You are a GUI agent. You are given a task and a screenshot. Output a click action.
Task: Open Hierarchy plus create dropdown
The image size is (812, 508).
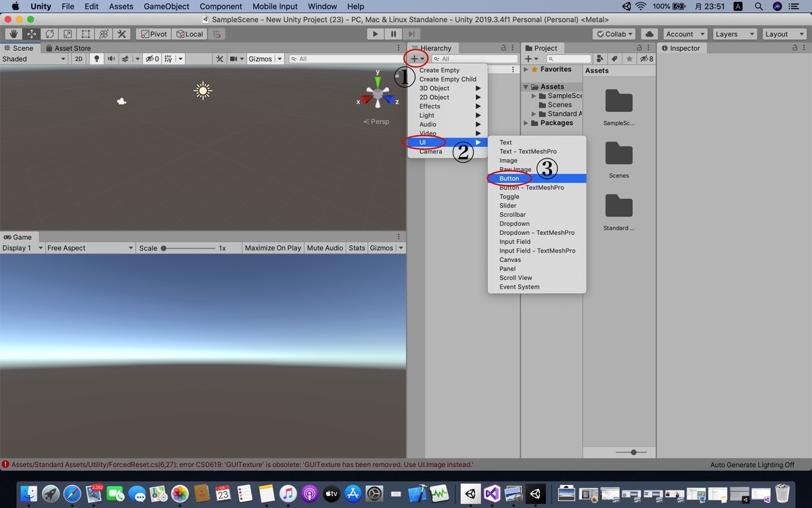[418, 59]
